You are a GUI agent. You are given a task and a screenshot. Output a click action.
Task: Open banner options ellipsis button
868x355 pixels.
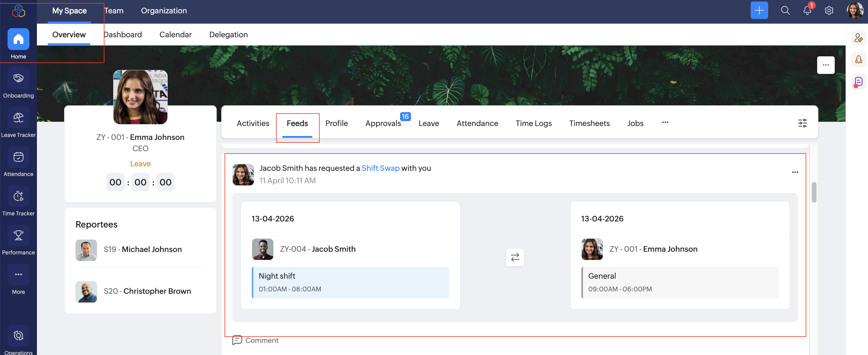click(x=825, y=65)
